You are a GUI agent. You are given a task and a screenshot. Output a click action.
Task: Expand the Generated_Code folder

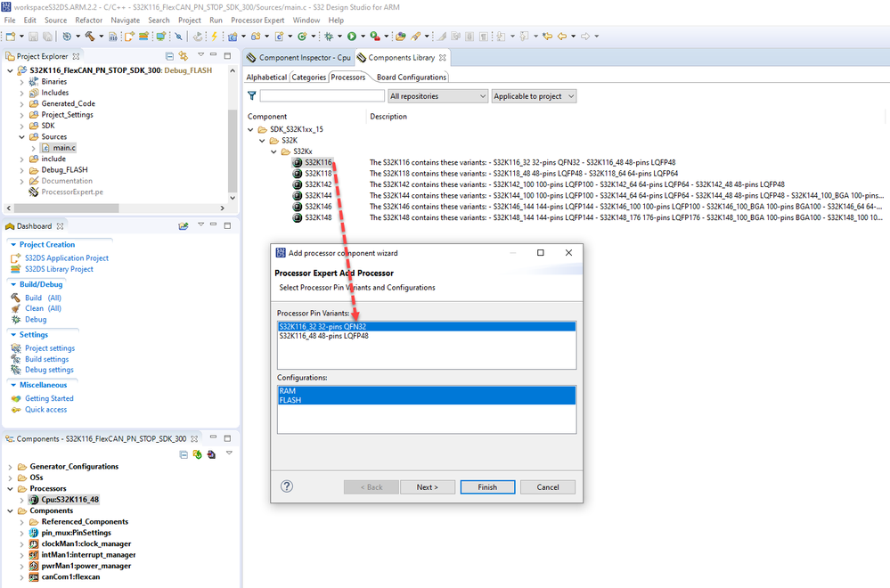[21, 104]
